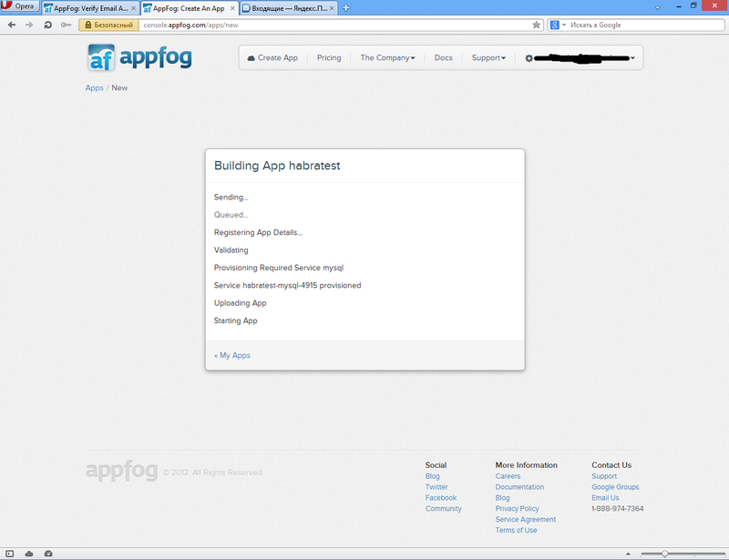Close the Yandex mail tab
The width and height of the screenshot is (729, 560).
pyautogui.click(x=332, y=8)
